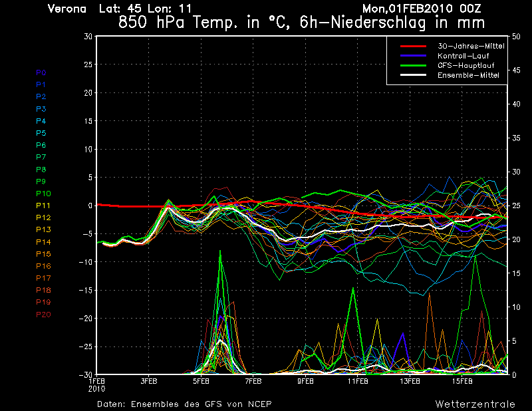This screenshot has height=411, width=532.
Task: Click the Wetterzentrale credit text
Action: tap(475, 404)
